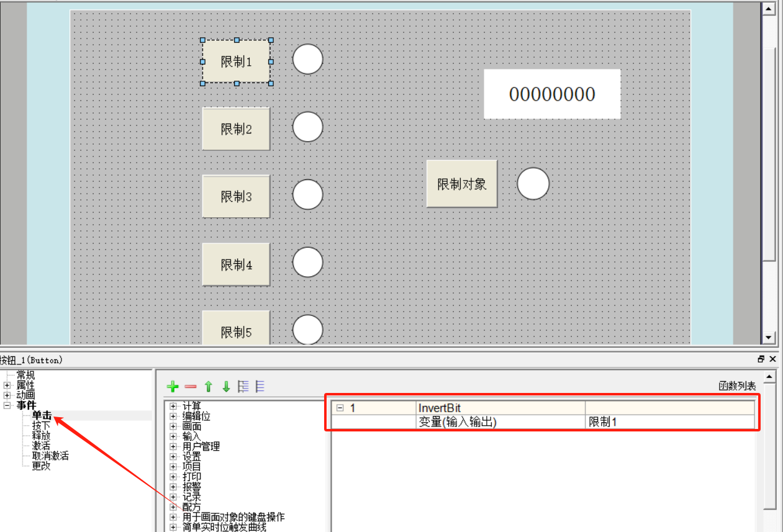Move the function up with the green up arrow
Screen dimensions: 783x532
208,387
